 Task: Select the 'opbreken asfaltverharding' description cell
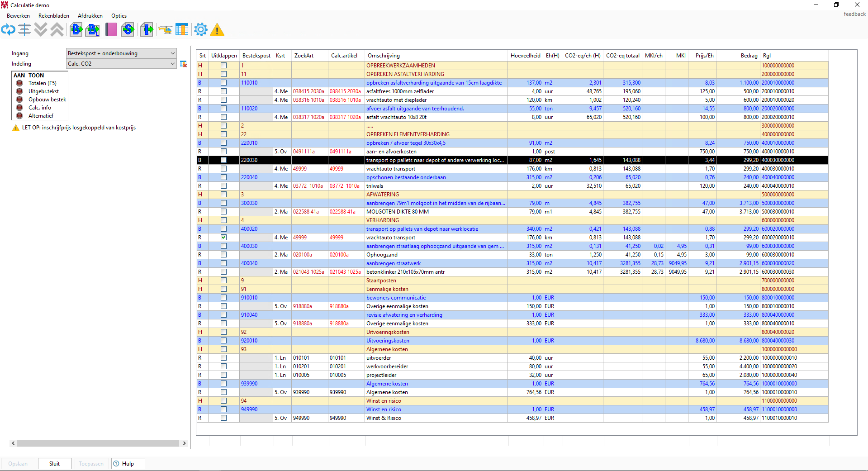436,83
